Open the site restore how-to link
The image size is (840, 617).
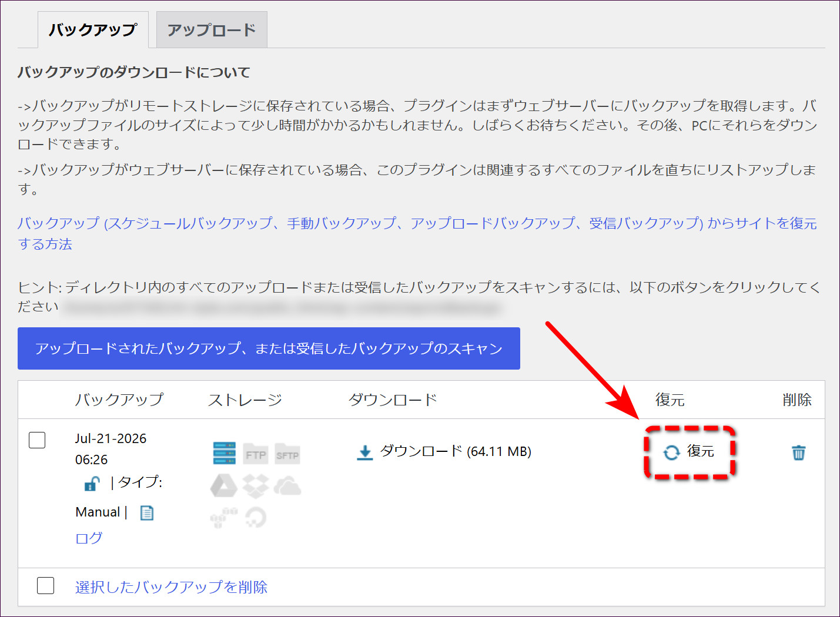pos(417,233)
